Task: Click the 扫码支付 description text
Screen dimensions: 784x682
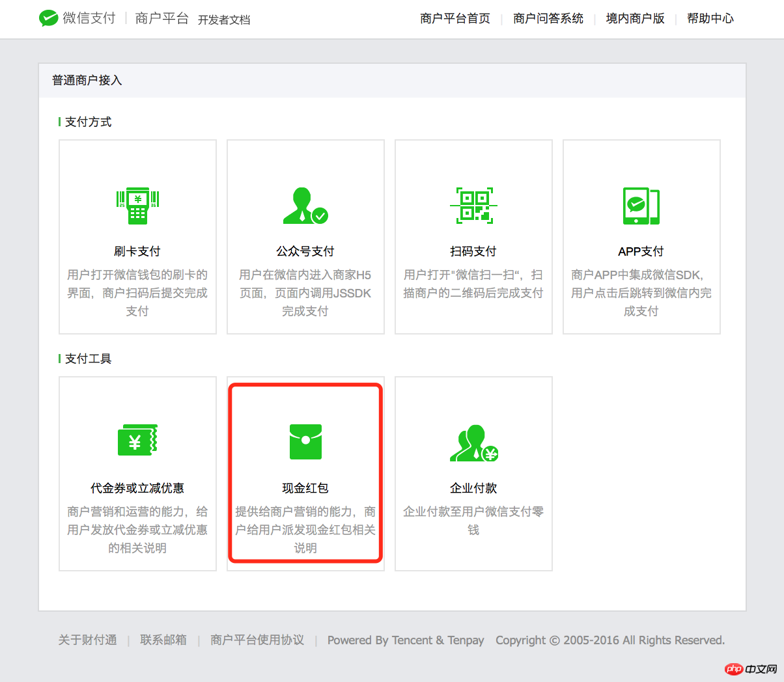Action: point(473,284)
